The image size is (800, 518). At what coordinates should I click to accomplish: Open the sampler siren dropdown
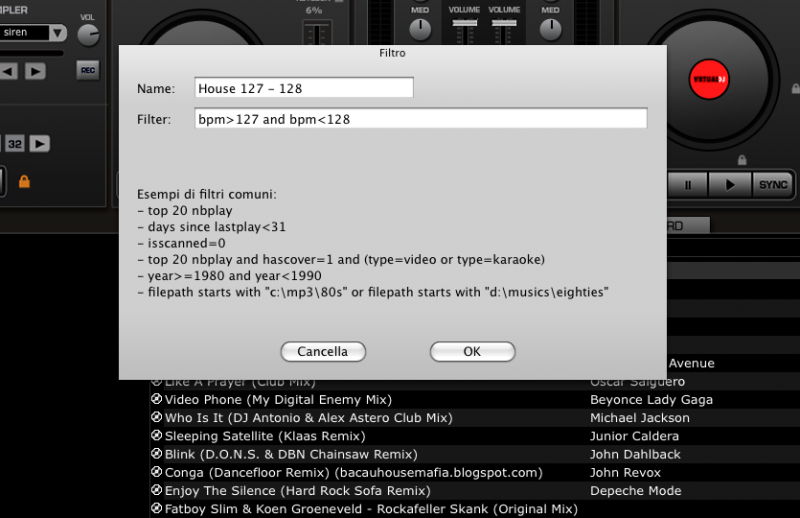pyautogui.click(x=57, y=33)
